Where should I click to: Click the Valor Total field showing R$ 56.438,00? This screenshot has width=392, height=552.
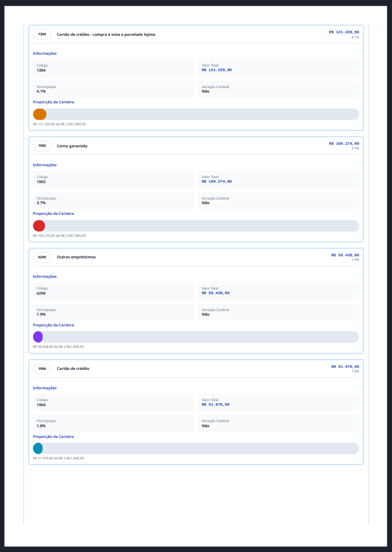coord(278,291)
